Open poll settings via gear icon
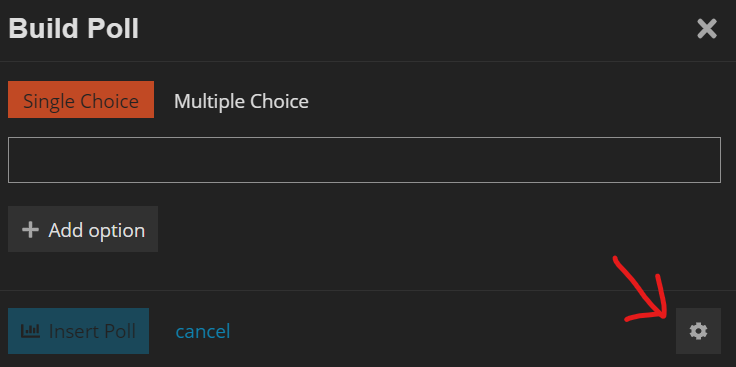The height and width of the screenshot is (367, 736). 698,331
